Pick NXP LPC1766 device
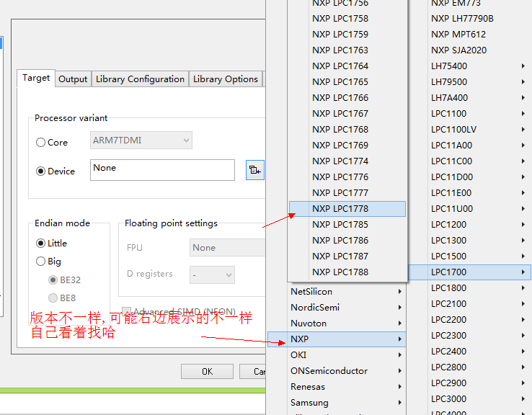Screen dimensions: 532x415 point(347,98)
